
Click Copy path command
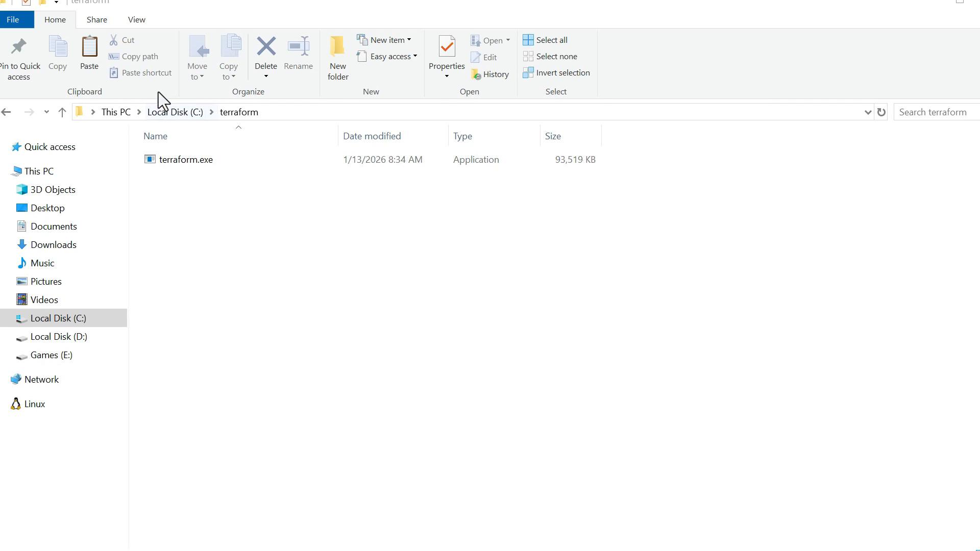click(134, 56)
